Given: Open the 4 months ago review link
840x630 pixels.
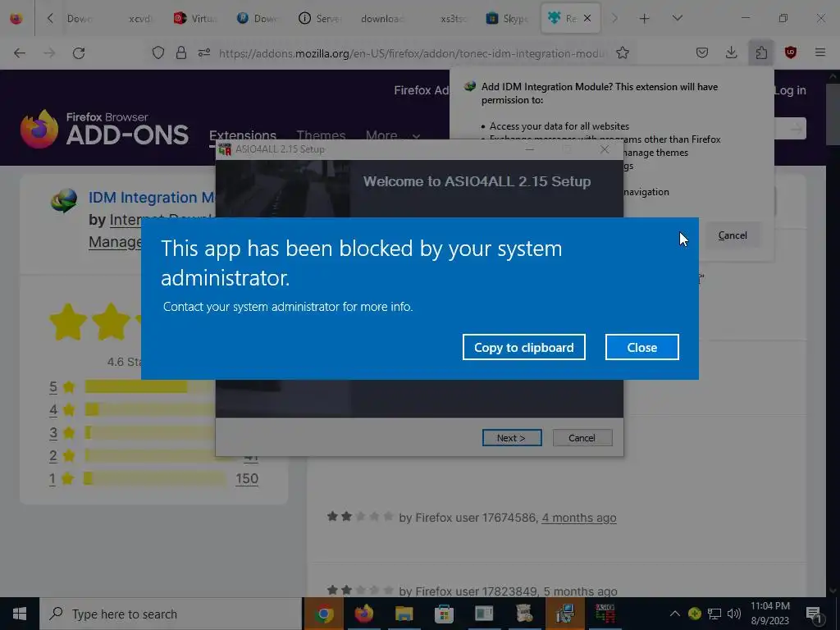Looking at the screenshot, I should click(578, 518).
